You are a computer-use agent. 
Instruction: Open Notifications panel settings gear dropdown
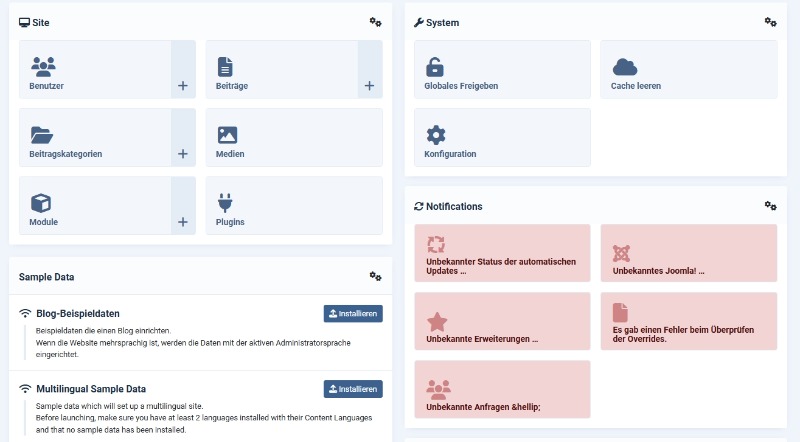pyautogui.click(x=770, y=205)
